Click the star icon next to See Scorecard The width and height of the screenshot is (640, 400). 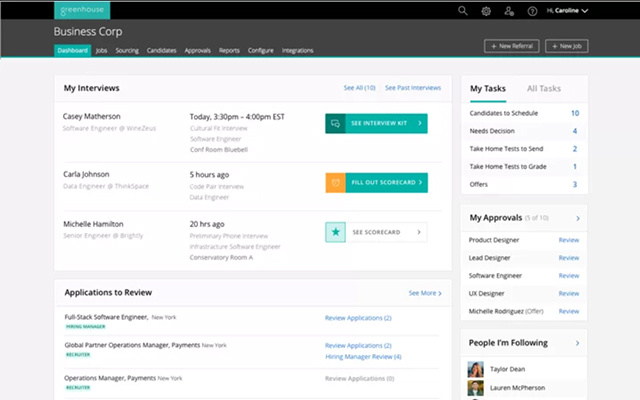click(x=336, y=232)
